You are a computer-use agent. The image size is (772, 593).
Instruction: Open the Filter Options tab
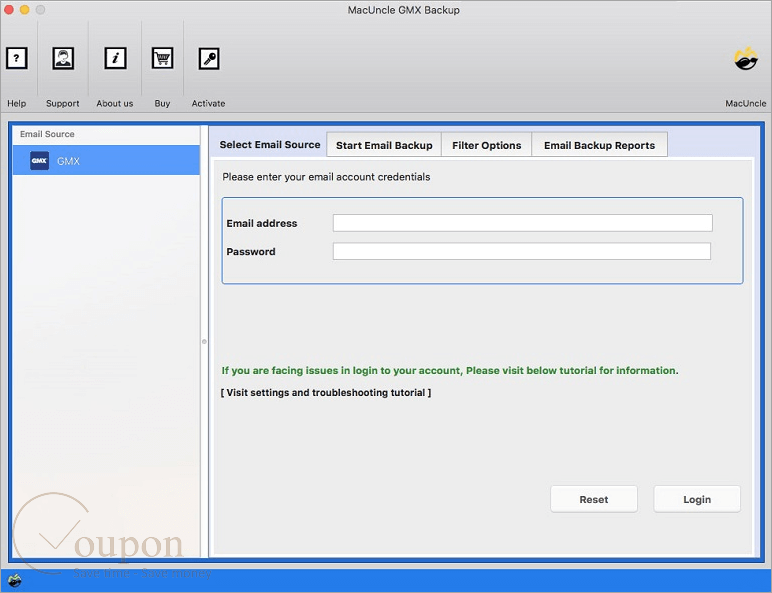tap(486, 145)
